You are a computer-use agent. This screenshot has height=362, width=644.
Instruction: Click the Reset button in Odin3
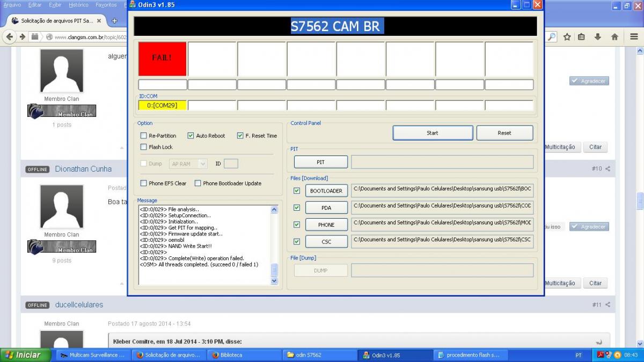pos(504,133)
